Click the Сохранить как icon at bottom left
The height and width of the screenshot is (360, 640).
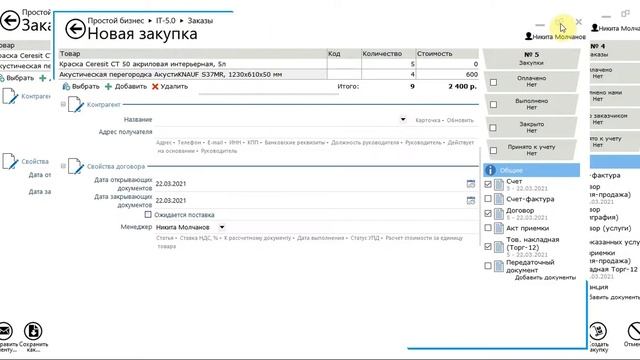[33, 331]
